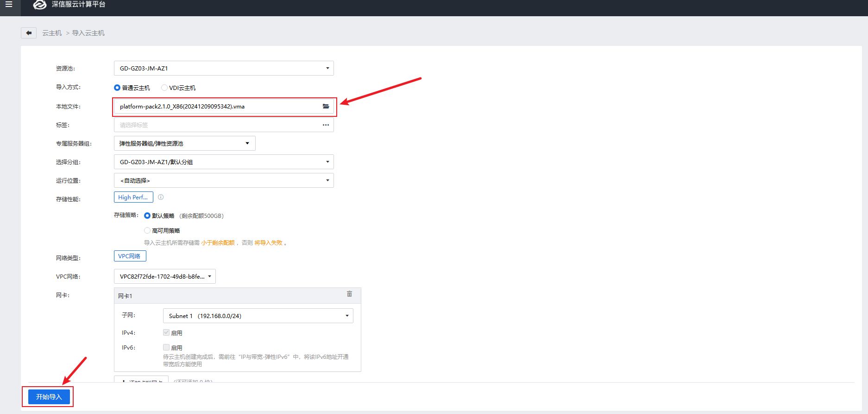The image size is (868, 414).
Task: Open the hamburger menu in header
Action: (9, 4)
